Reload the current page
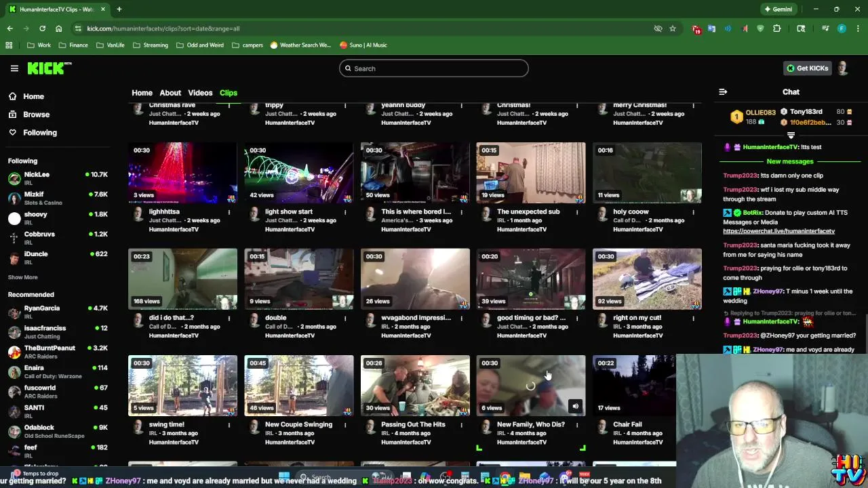 42,28
